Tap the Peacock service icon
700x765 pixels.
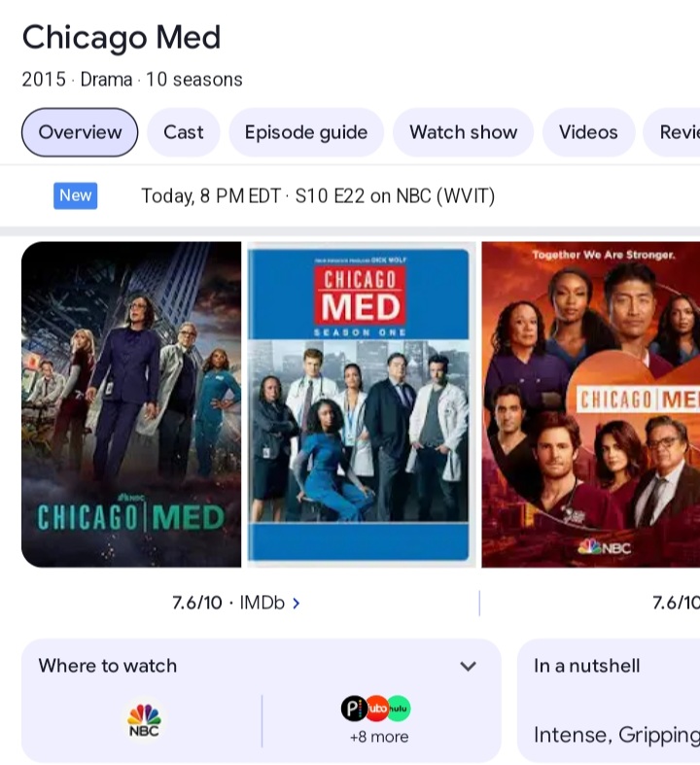353,709
